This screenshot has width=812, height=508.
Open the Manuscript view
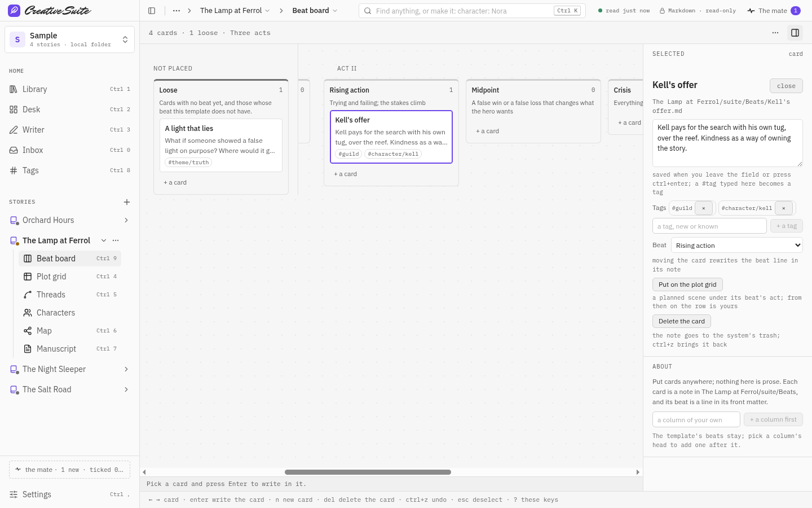coord(70,349)
